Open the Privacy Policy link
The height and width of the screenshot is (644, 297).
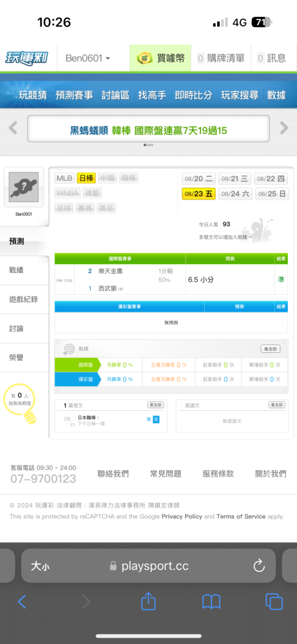click(x=182, y=516)
